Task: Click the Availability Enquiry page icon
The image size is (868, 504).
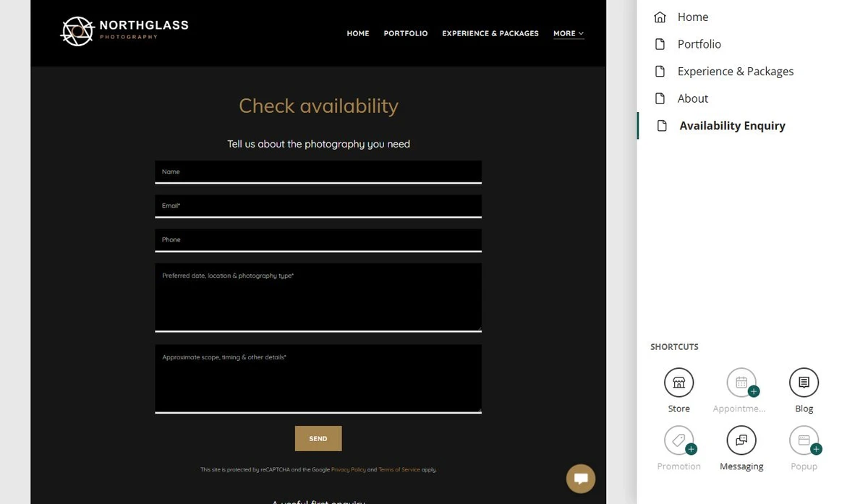Action: tap(662, 126)
